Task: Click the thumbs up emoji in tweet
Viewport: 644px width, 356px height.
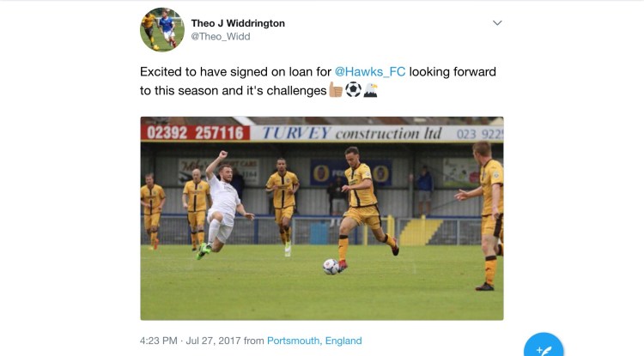Action: [336, 89]
